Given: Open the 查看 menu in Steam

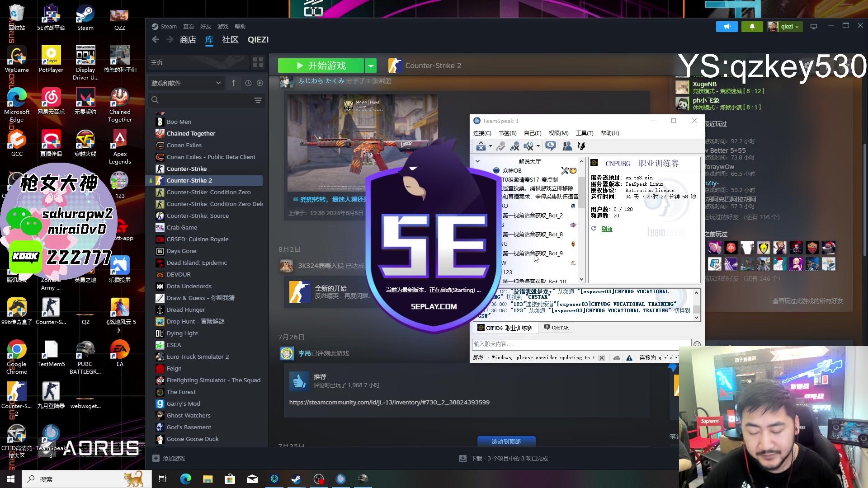Looking at the screenshot, I should pos(189,27).
